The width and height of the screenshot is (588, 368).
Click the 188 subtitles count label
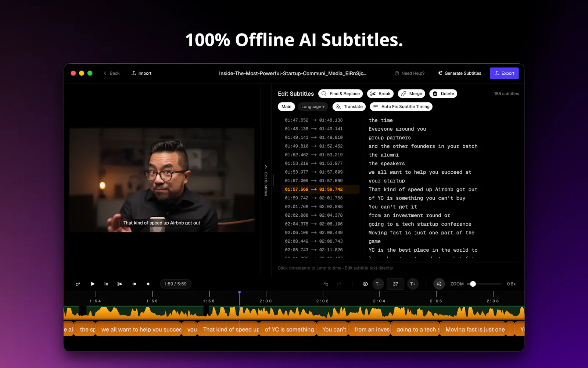tap(506, 93)
